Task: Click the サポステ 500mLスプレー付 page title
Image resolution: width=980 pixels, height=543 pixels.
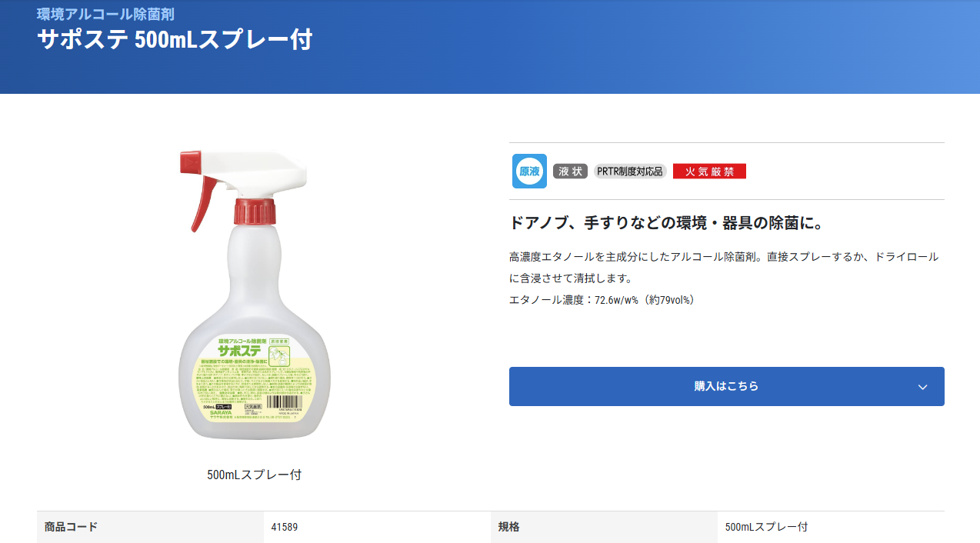Action: (x=175, y=40)
